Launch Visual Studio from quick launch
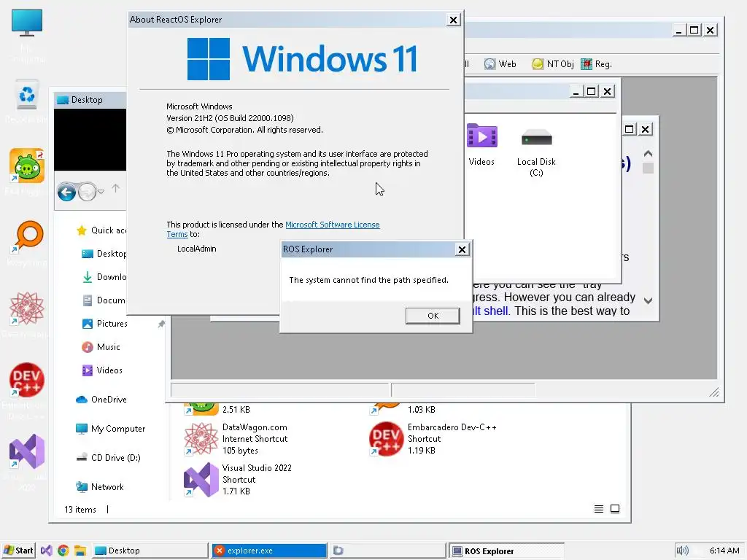Image resolution: width=747 pixels, height=560 pixels. pyautogui.click(x=46, y=551)
